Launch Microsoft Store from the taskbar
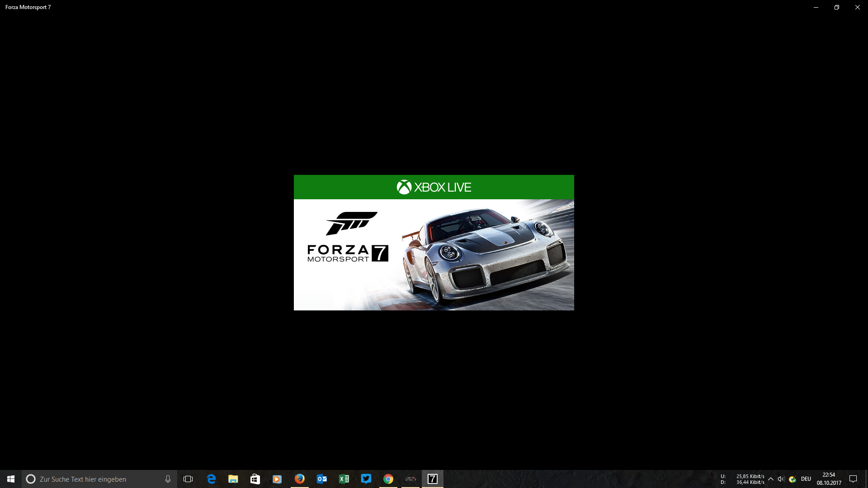Image resolution: width=868 pixels, height=488 pixels. (255, 479)
